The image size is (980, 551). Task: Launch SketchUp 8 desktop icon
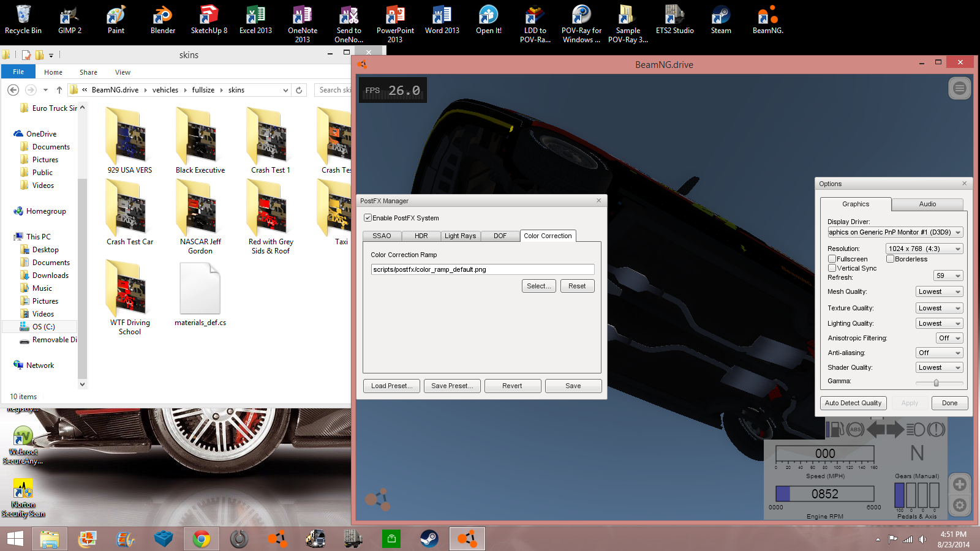(209, 20)
